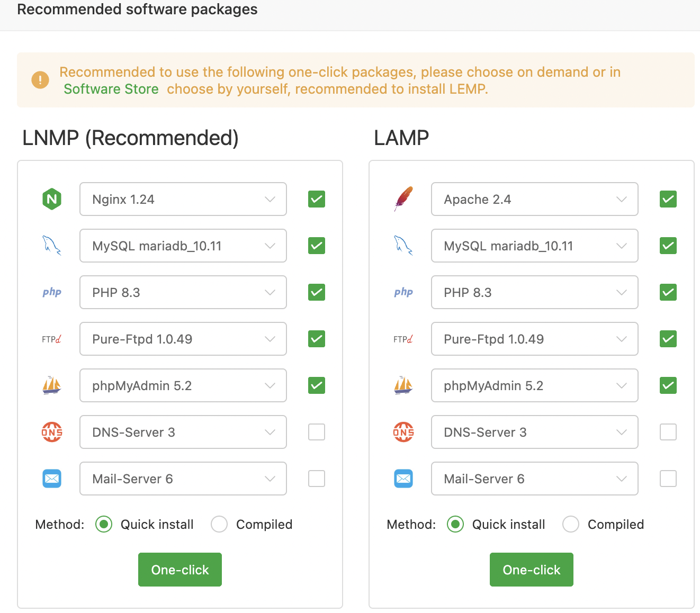Open LNMP Mail-Server 6 version dropdown

click(183, 479)
